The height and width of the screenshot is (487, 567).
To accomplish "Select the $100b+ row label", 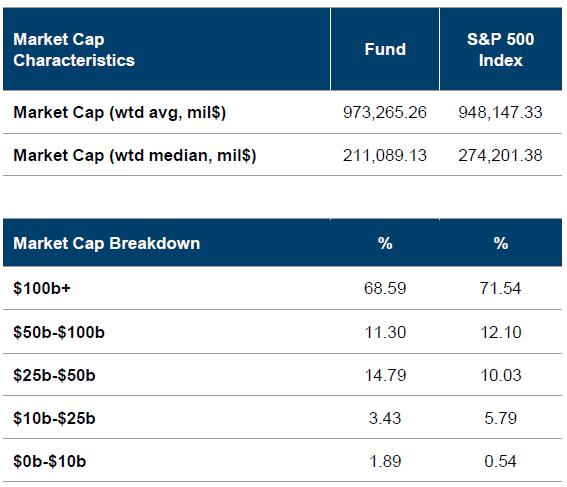I will click(42, 289).
